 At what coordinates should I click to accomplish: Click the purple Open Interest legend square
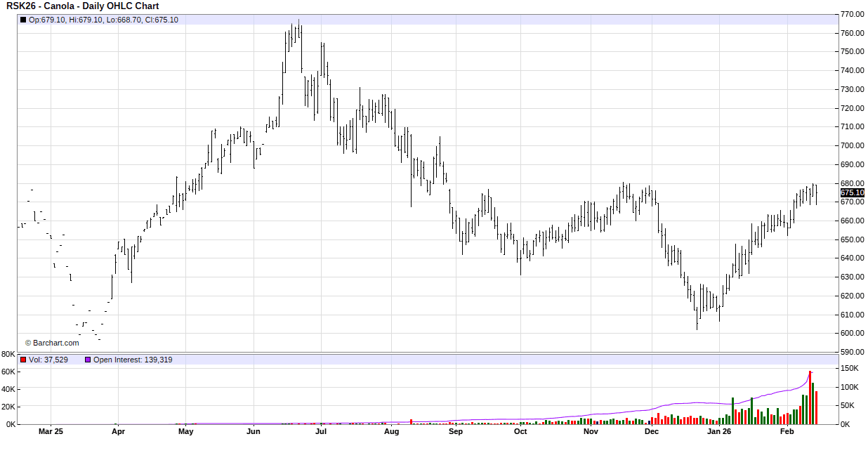coord(88,360)
